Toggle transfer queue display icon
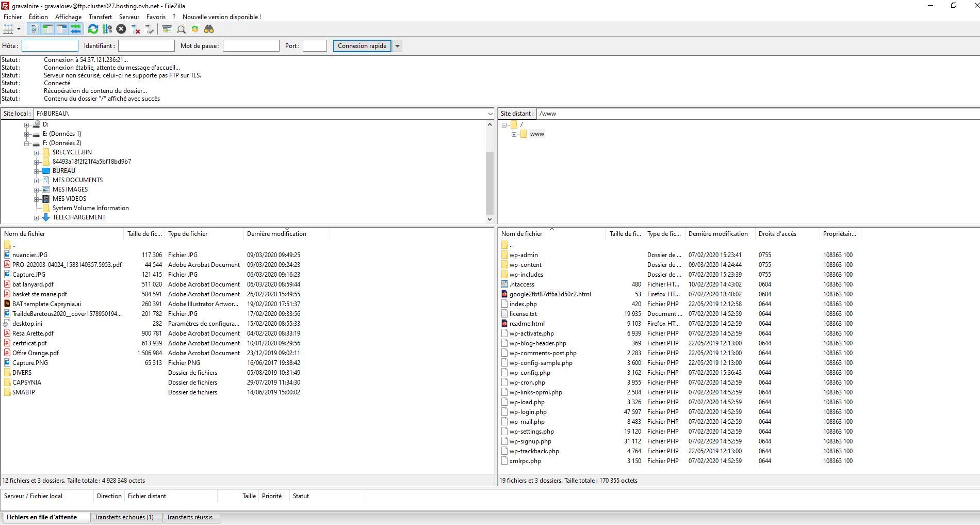The image size is (980, 525). 76,29
